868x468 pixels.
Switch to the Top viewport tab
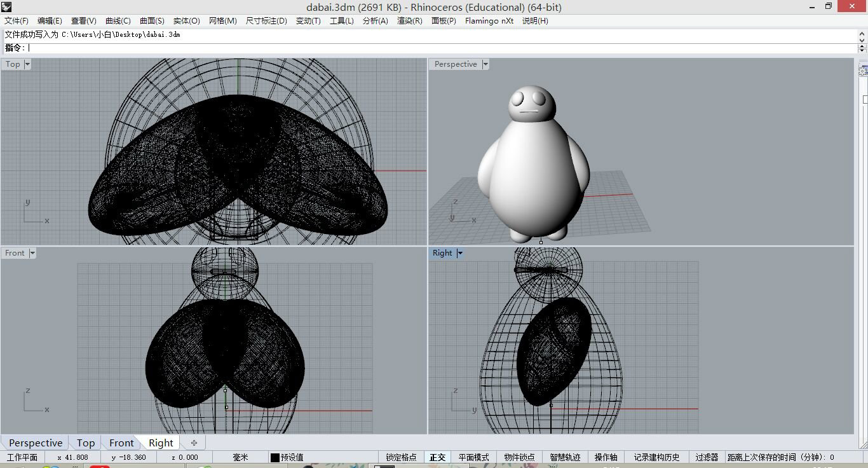pos(86,443)
